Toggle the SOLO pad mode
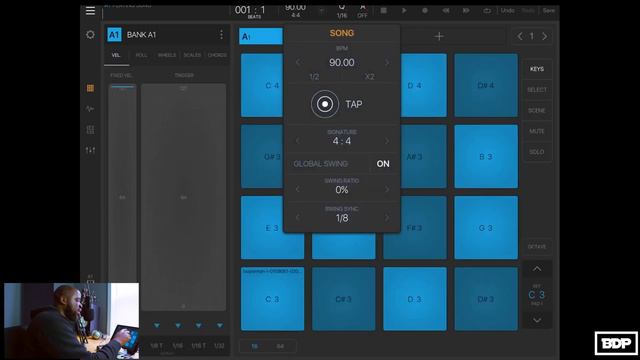640x360 pixels. pyautogui.click(x=537, y=152)
